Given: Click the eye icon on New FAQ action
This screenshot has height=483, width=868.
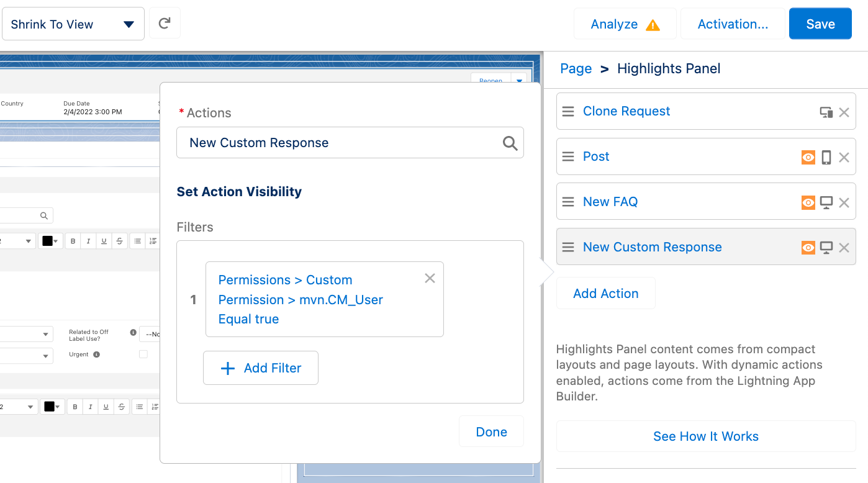Looking at the screenshot, I should (808, 202).
